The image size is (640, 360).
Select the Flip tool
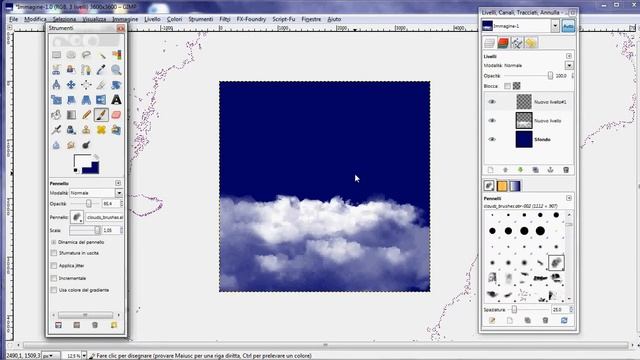tap(101, 100)
